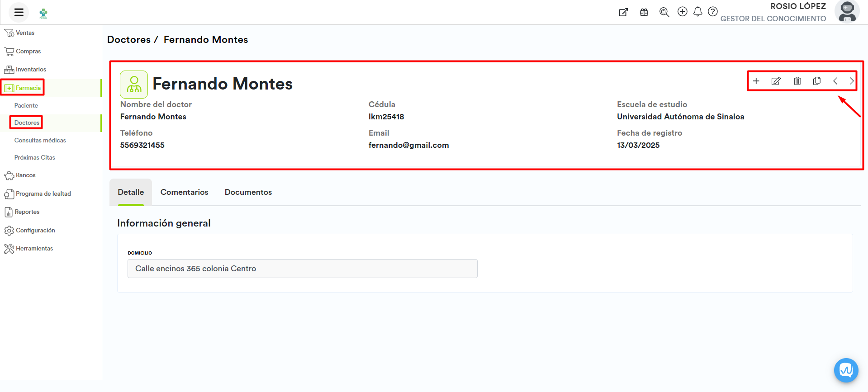Collapse the Farmacia sidebar section
Screen dimensions: 868x392
coord(28,88)
